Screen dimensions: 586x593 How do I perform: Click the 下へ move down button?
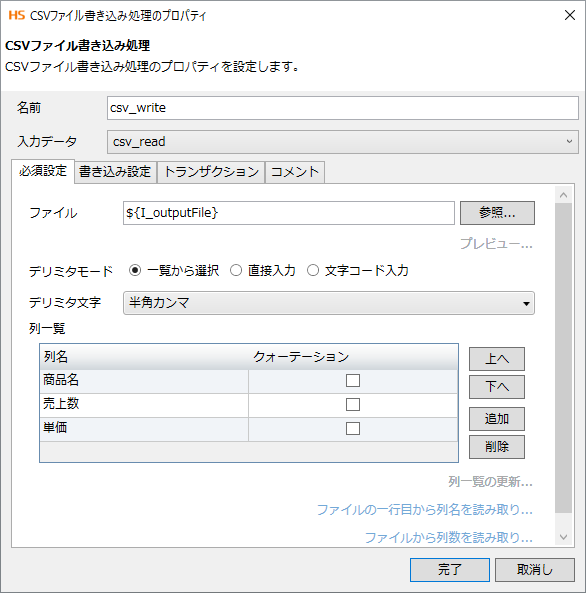497,387
